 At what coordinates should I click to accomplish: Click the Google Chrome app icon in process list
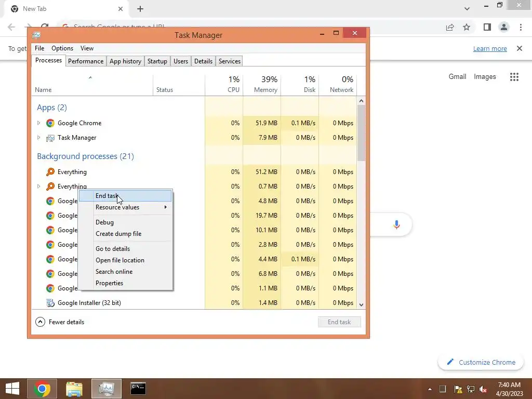(x=50, y=123)
